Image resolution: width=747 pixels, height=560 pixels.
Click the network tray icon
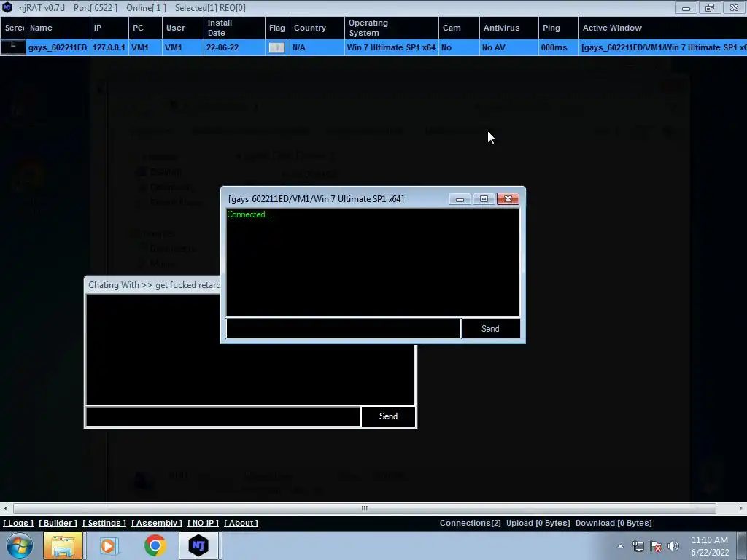(x=638, y=546)
